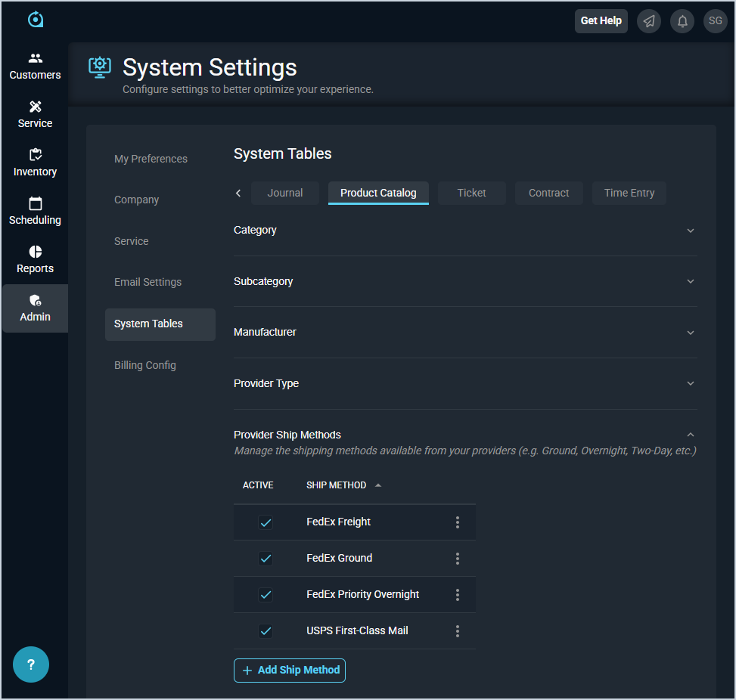The height and width of the screenshot is (700, 736).
Task: Disable USPS First-Class Mail active checkbox
Action: 266,631
